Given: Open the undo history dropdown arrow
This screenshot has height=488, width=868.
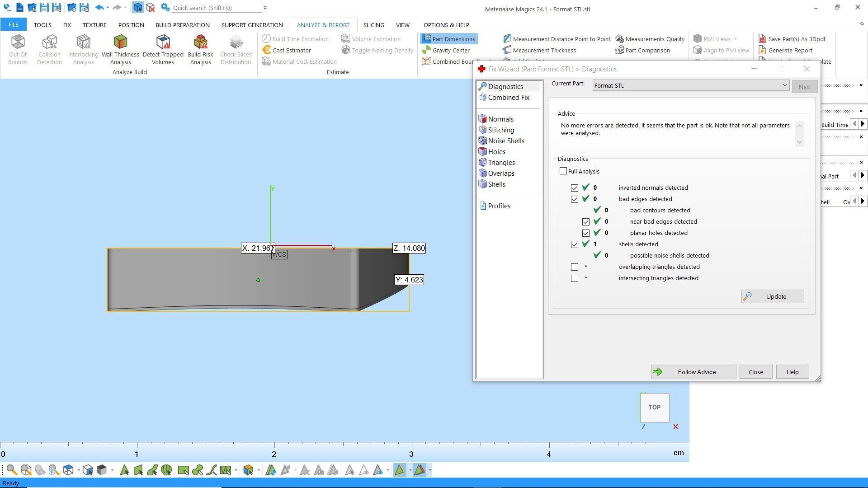Looking at the screenshot, I should [x=108, y=8].
